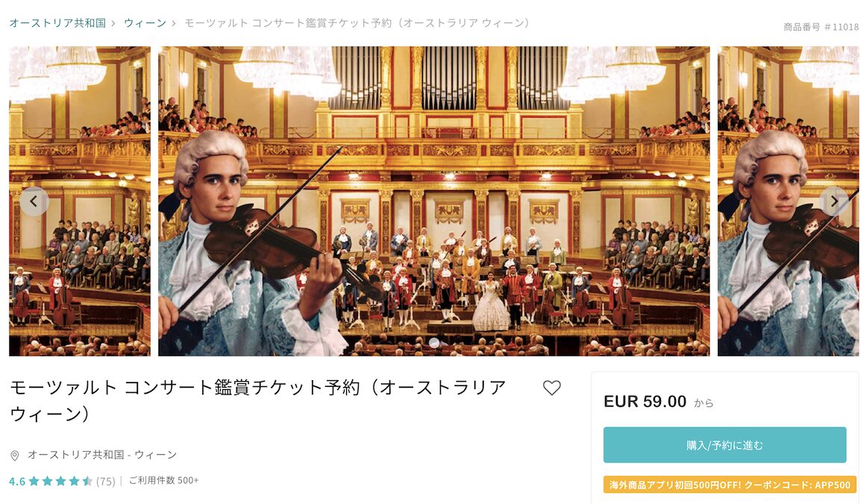Screen dimensions: 866x504
Task: Click the product number #11018
Action: pyautogui.click(x=820, y=27)
